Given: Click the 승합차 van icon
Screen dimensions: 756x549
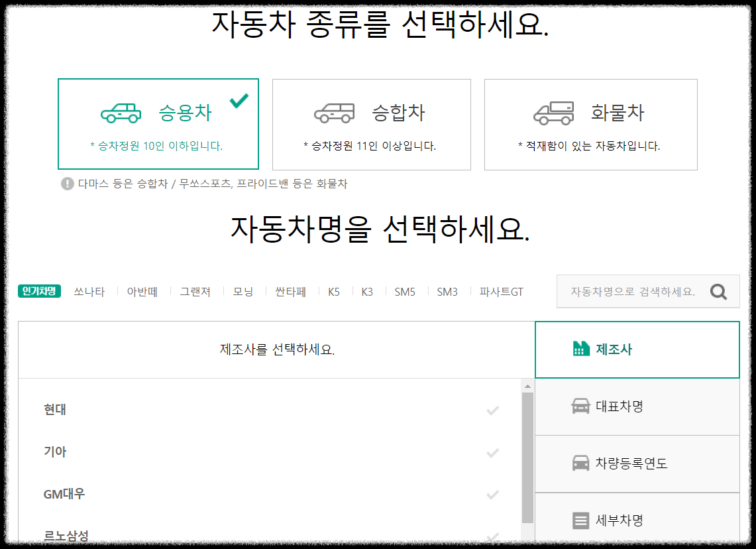Looking at the screenshot, I should [x=335, y=113].
